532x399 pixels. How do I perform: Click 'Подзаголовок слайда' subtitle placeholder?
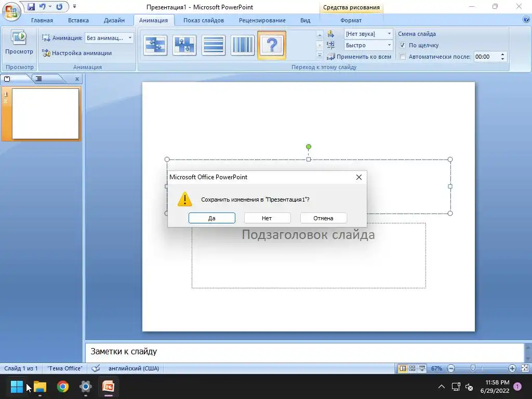pyautogui.click(x=309, y=235)
